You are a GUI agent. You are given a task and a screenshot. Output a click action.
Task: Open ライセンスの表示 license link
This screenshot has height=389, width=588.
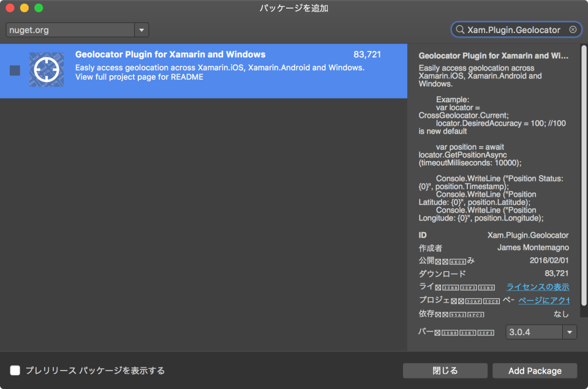[538, 287]
